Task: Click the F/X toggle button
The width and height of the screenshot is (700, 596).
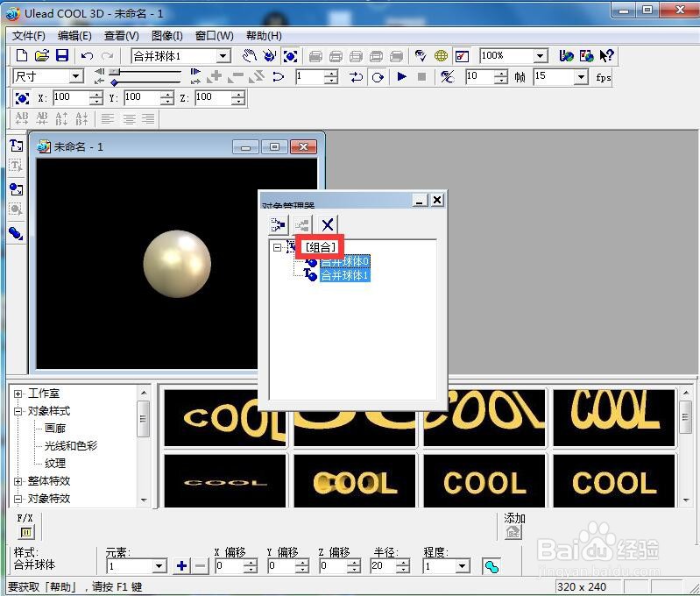Action: [x=26, y=532]
